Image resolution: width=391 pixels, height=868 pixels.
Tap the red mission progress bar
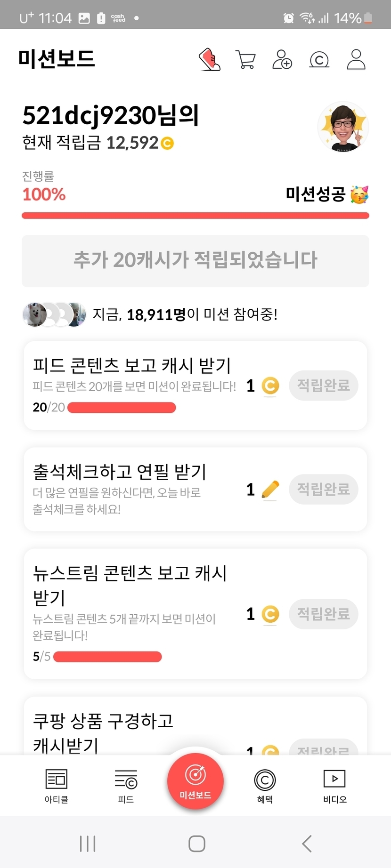pyautogui.click(x=195, y=216)
